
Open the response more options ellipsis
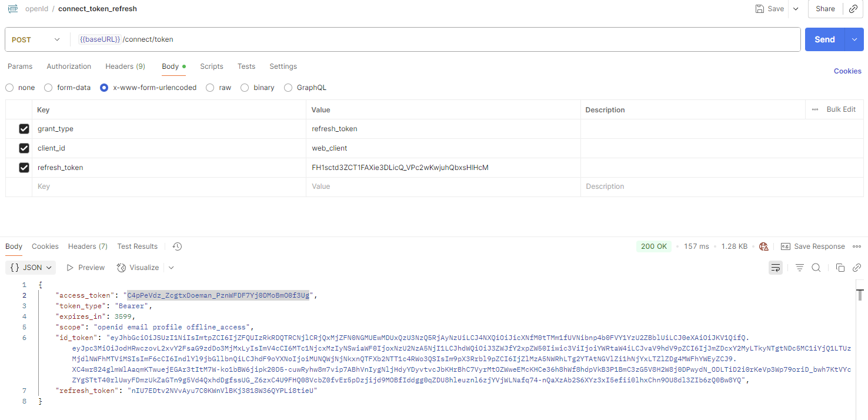tap(856, 246)
